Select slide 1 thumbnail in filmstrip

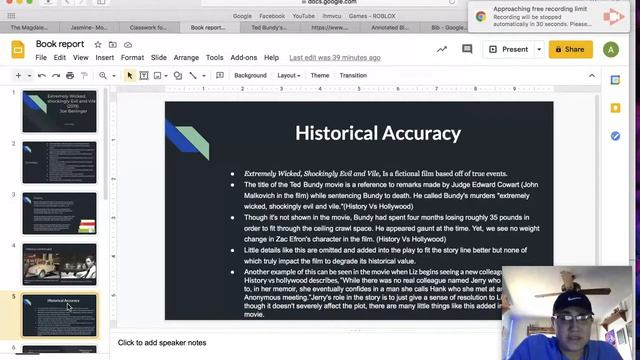point(60,111)
